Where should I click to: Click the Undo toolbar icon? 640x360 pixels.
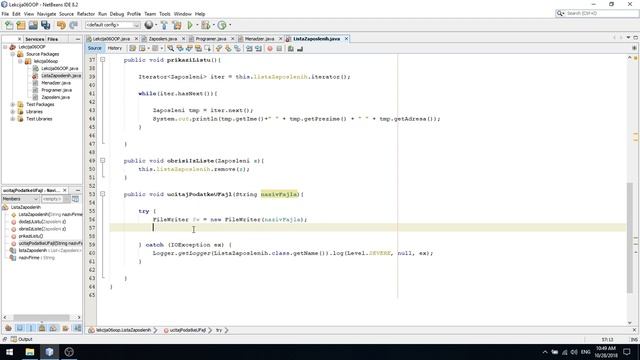pos(61,25)
